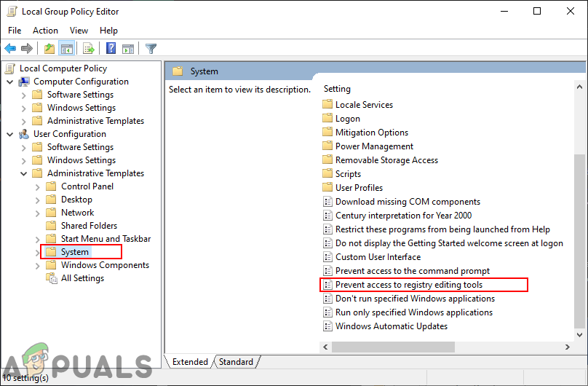Click the vertical scrollbar up arrow
The width and height of the screenshot is (588, 386).
pyautogui.click(x=579, y=87)
